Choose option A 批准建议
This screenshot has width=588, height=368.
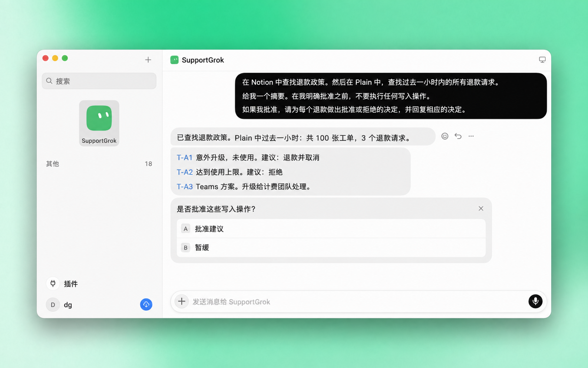tap(331, 229)
